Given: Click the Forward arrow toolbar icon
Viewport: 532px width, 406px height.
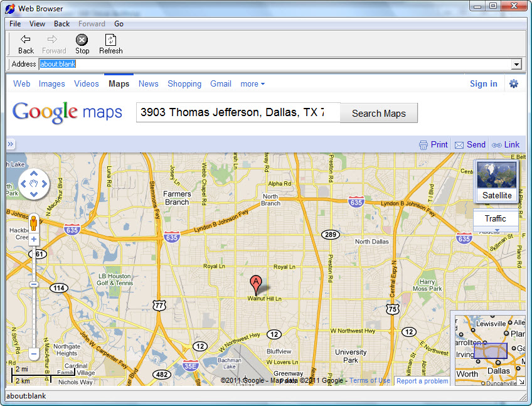Looking at the screenshot, I should pos(53,40).
